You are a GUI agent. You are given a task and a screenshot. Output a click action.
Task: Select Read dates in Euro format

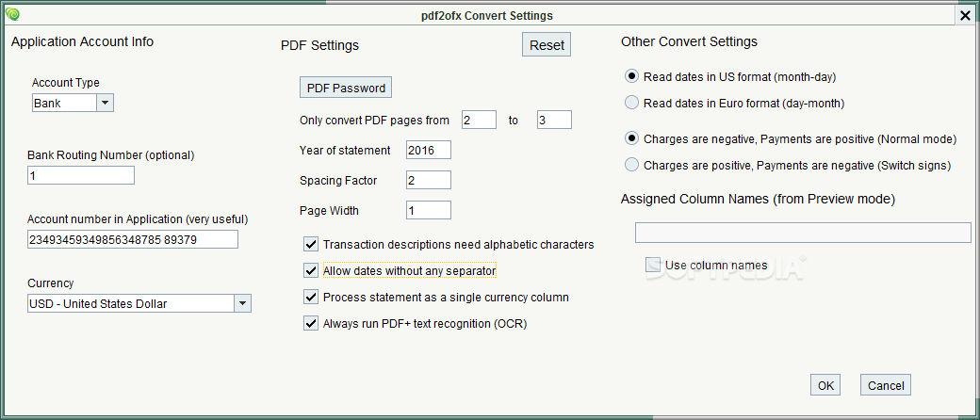pos(632,103)
